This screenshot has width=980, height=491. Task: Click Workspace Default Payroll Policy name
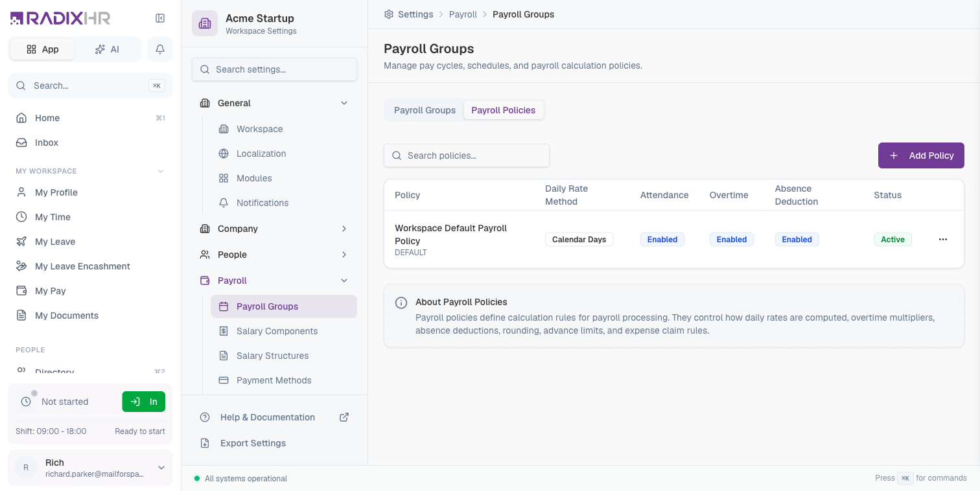pyautogui.click(x=451, y=234)
